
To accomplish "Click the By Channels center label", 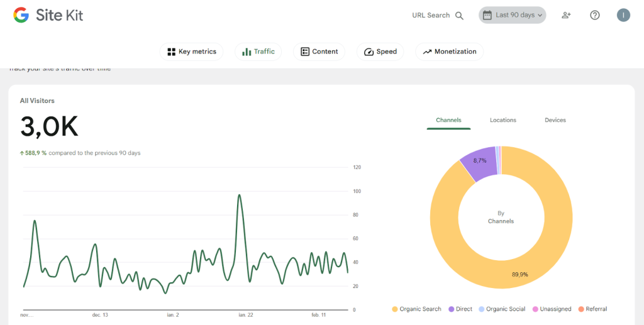I will [x=501, y=217].
